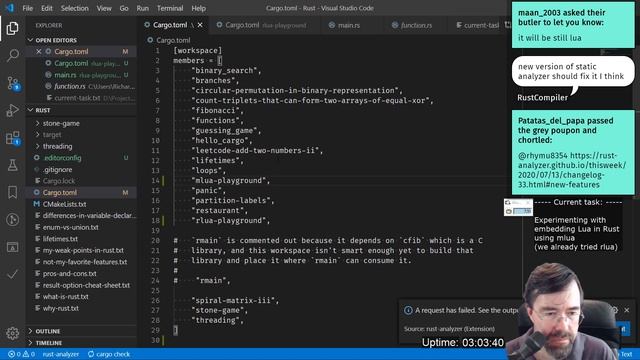Open the Selection menu
Screen dimensions: 640x360
click(x=75, y=8)
